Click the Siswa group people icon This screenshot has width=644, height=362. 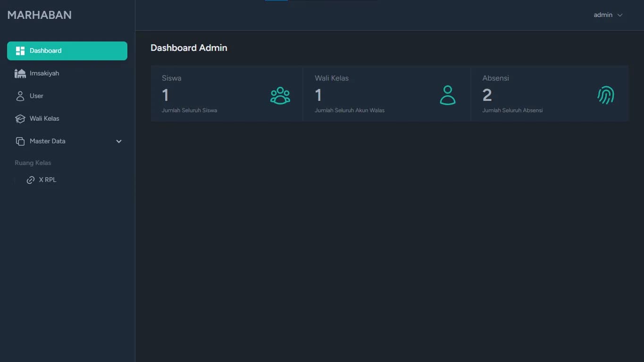click(280, 96)
